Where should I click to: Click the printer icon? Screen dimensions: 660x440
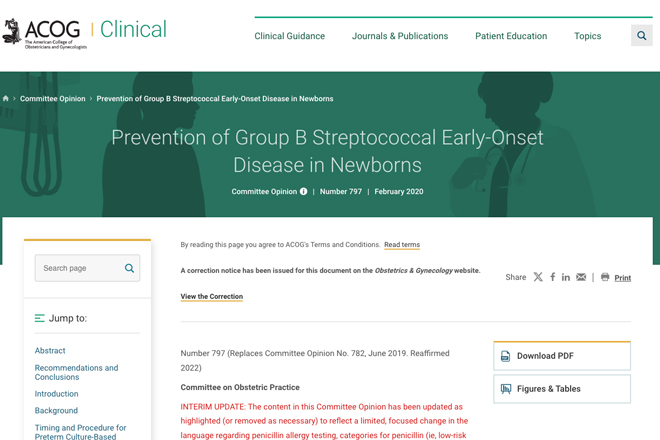[605, 277]
